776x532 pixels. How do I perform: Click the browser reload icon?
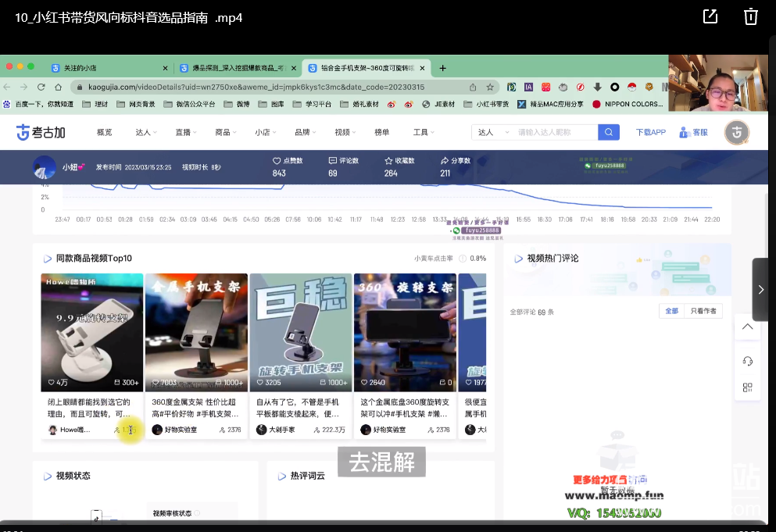[40, 87]
